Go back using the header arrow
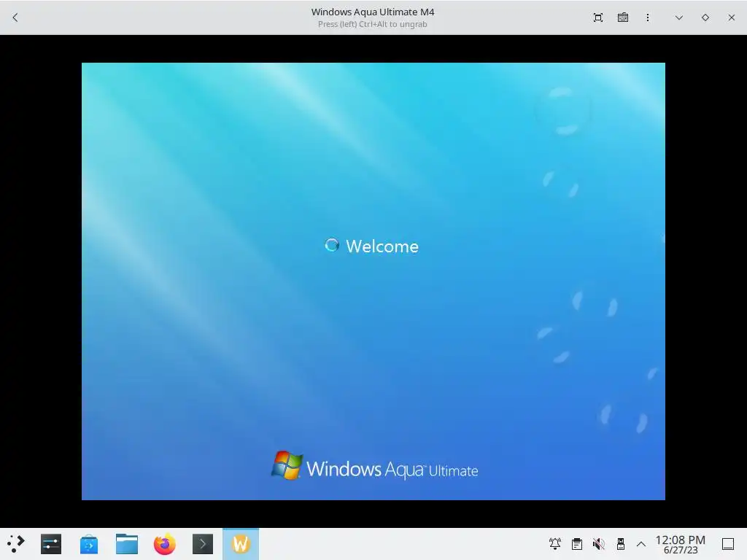The height and width of the screenshot is (560, 747). [15, 17]
